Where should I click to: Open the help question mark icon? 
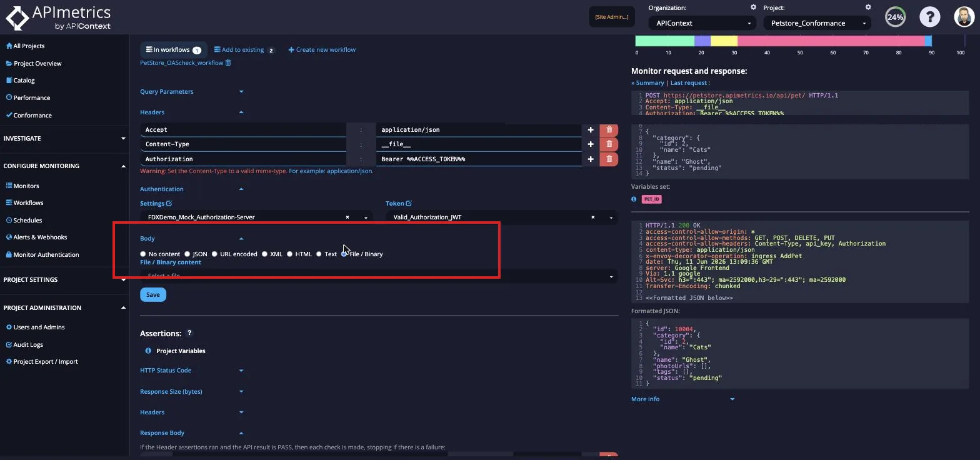(x=930, y=17)
